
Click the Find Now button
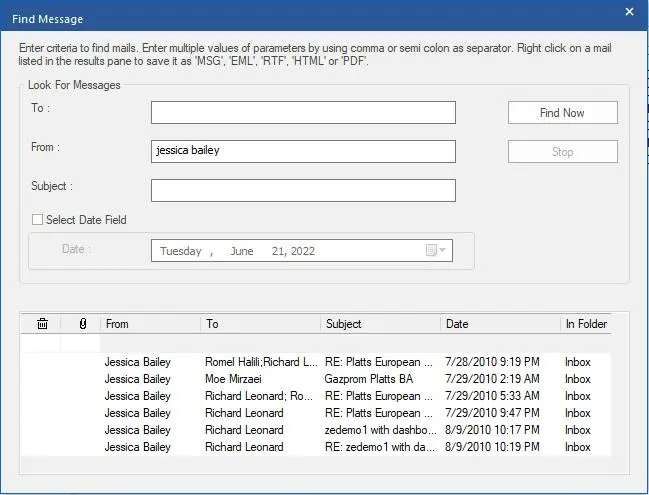(562, 113)
